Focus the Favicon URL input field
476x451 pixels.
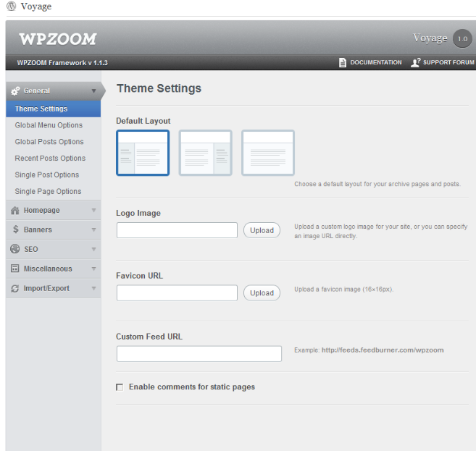tap(177, 293)
